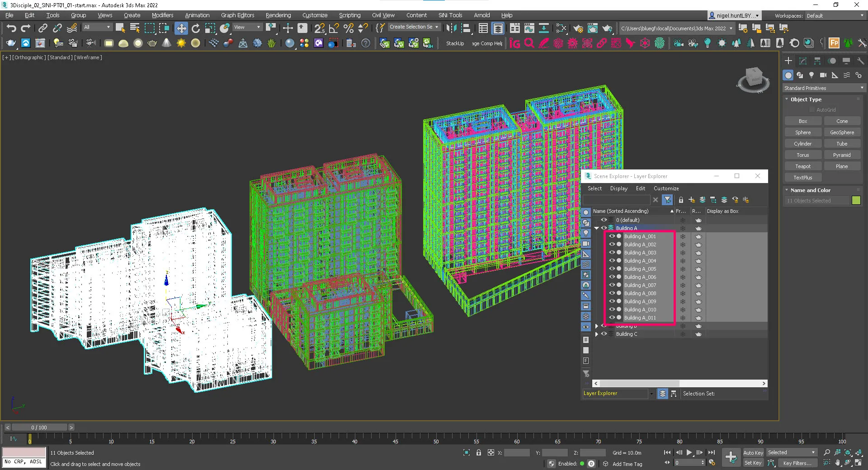The width and height of the screenshot is (868, 470).
Task: Toggle renderable teapot for Building A_008
Action: pyautogui.click(x=698, y=293)
